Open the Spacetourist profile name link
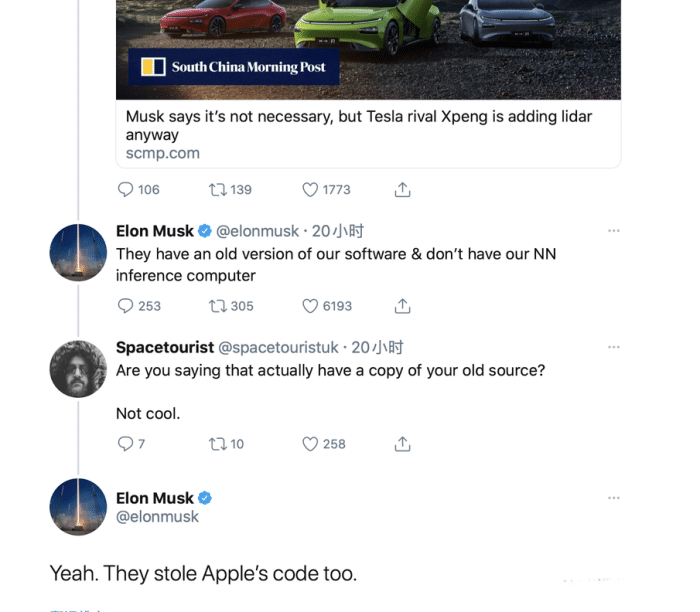This screenshot has width=700, height=612. [165, 347]
